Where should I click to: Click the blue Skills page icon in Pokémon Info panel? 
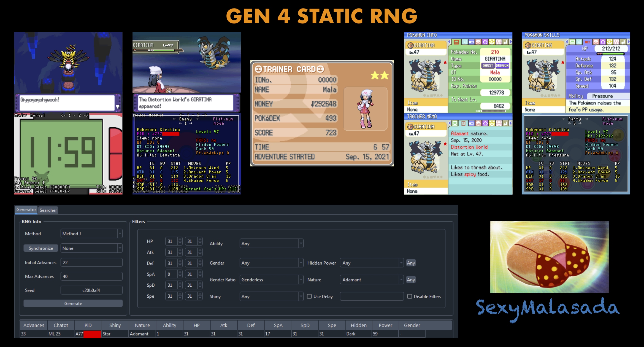472,42
